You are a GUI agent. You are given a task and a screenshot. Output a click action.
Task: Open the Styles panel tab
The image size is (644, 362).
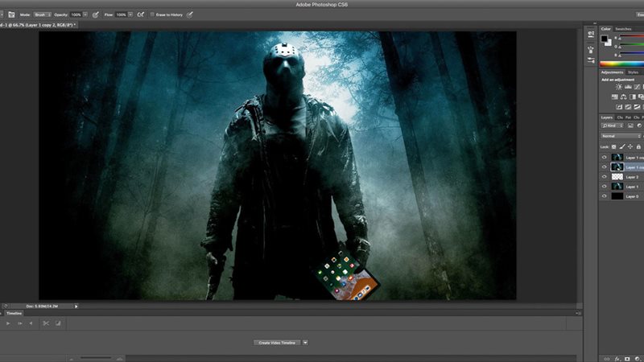coord(634,72)
